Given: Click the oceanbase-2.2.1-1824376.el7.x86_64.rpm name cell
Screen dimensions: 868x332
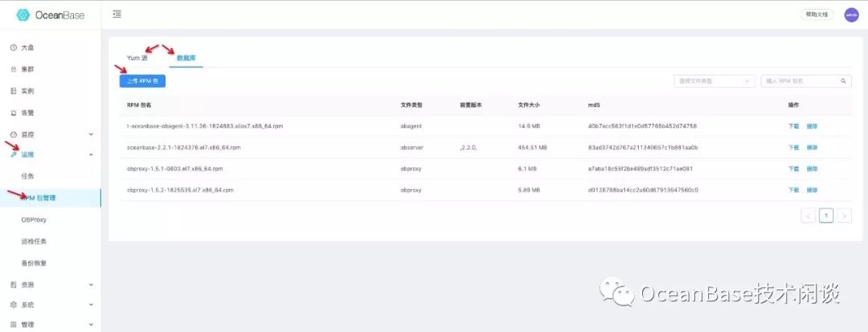Looking at the screenshot, I should click(183, 148).
